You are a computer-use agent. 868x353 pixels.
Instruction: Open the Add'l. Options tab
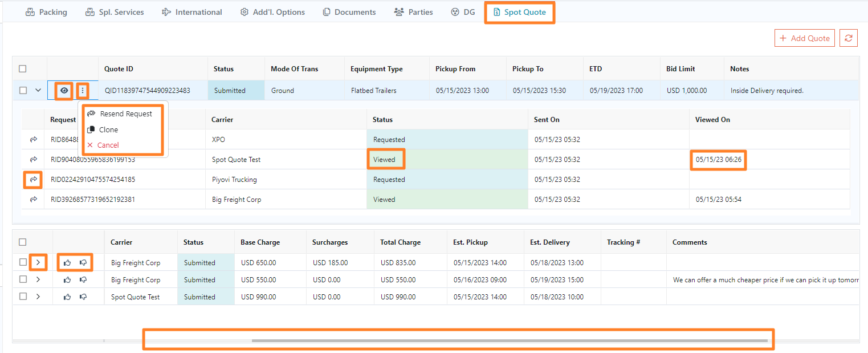[273, 12]
